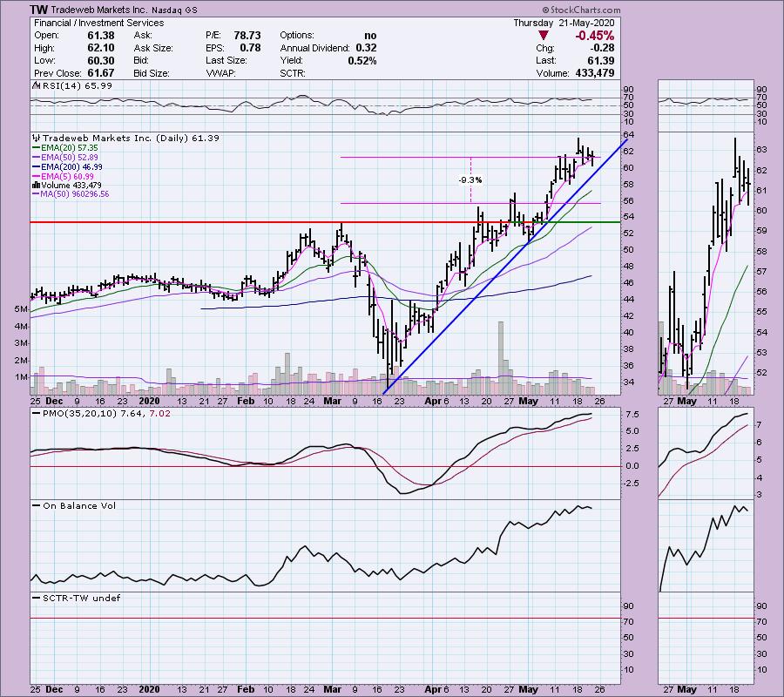This screenshot has width=784, height=697.
Task: Click the Last price 61.39
Action: coord(601,60)
